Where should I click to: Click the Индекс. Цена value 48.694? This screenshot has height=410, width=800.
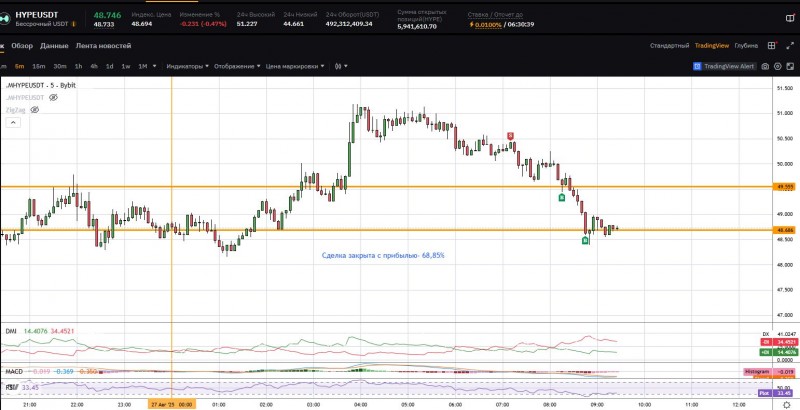pos(142,23)
